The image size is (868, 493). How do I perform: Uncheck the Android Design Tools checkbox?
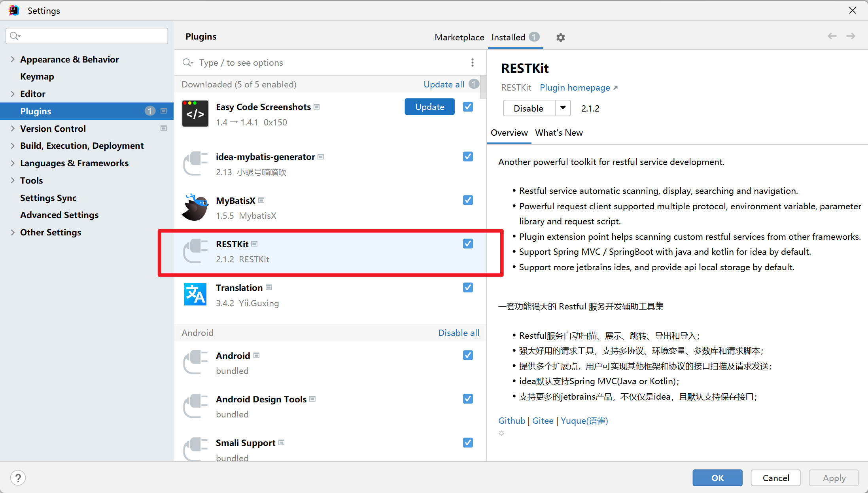point(468,399)
